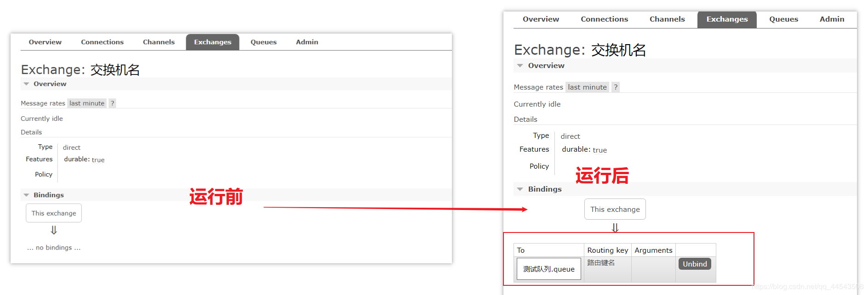The image size is (868, 295).
Task: Click 'durable: true' feature in right window
Action: point(584,150)
